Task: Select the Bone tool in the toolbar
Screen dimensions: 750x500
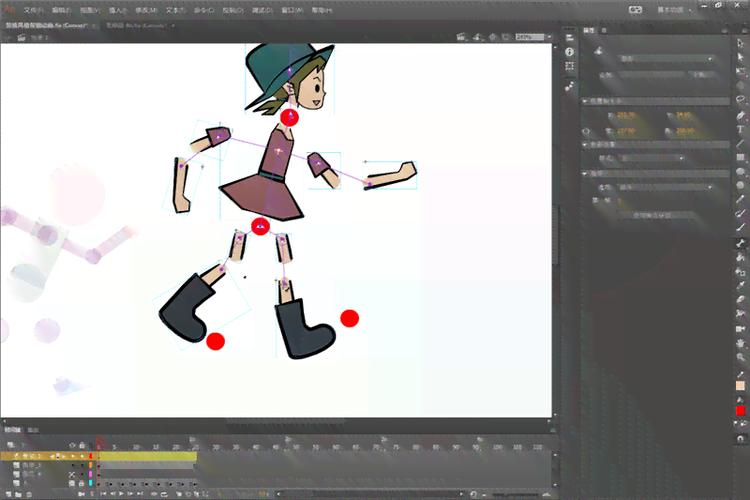Action: (x=740, y=243)
